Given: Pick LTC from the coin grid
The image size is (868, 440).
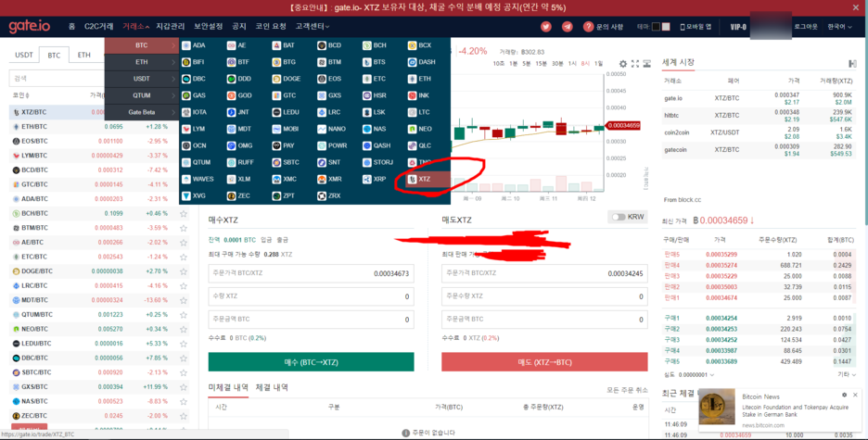Looking at the screenshot, I should (419, 112).
